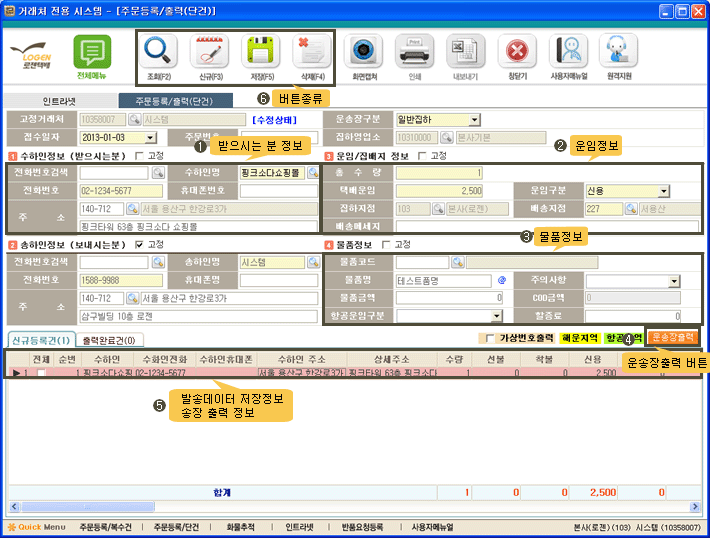Click the 전체 column header in grid
710x540 pixels.
(41, 359)
